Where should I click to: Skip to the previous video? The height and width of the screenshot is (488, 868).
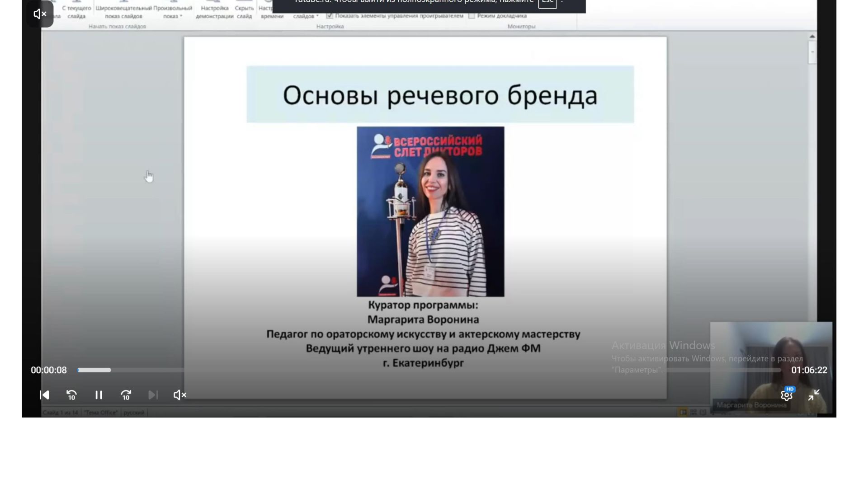click(44, 395)
